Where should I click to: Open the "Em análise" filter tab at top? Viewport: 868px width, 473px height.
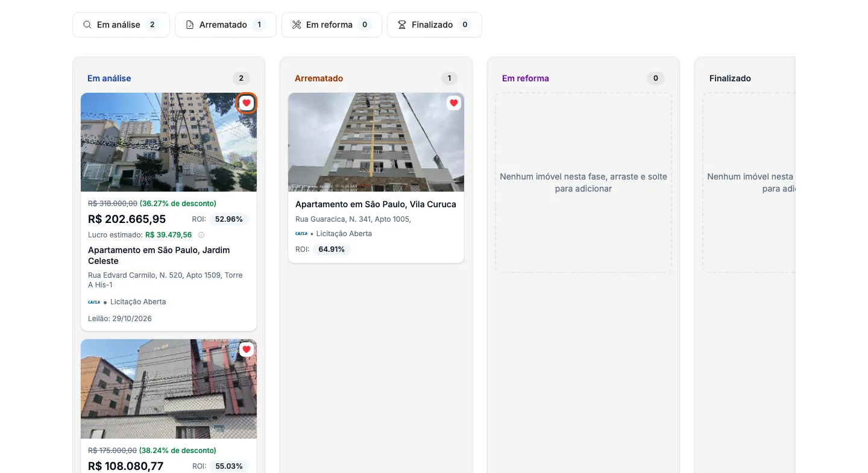click(121, 25)
